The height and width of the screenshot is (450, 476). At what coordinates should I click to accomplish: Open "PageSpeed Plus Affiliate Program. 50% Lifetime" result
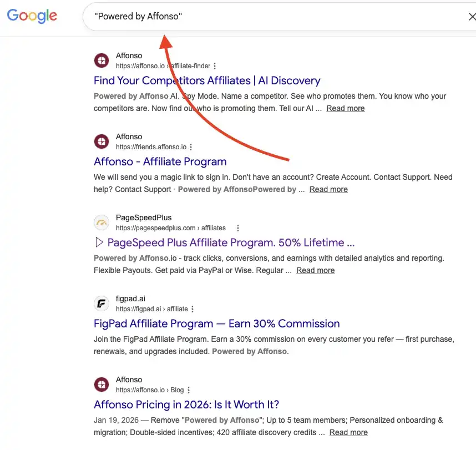pos(231,242)
